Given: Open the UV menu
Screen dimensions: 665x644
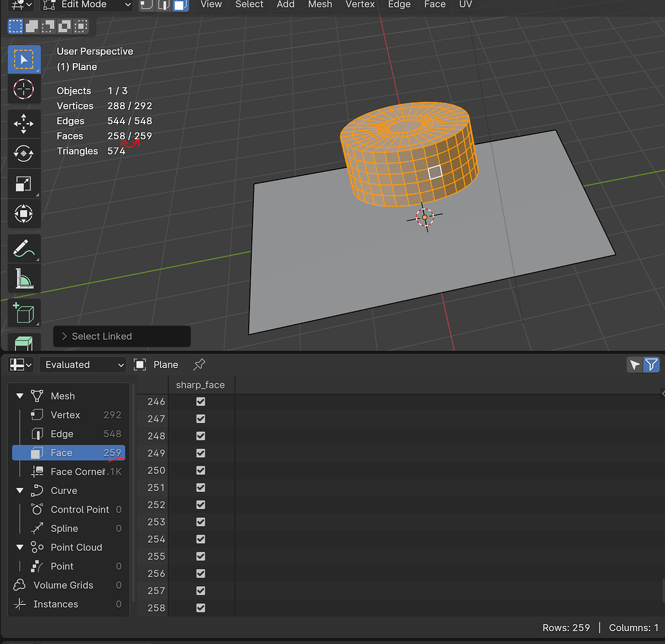Looking at the screenshot, I should coord(466,5).
